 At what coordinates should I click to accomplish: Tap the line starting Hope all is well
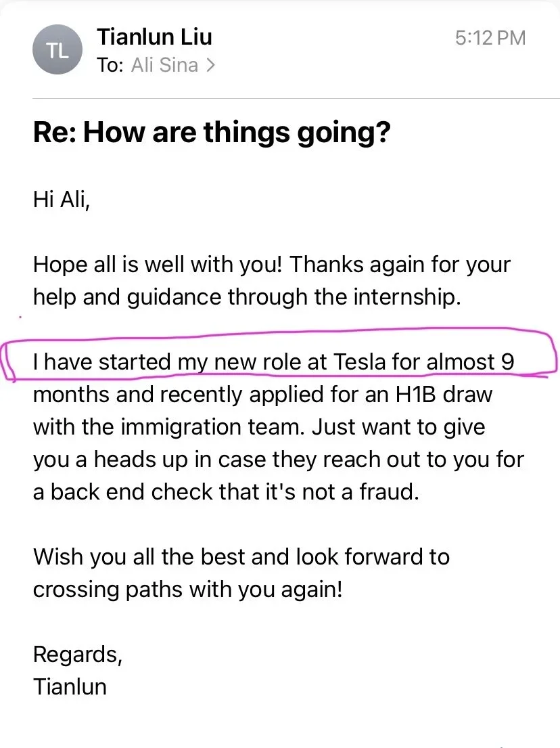pos(271,264)
